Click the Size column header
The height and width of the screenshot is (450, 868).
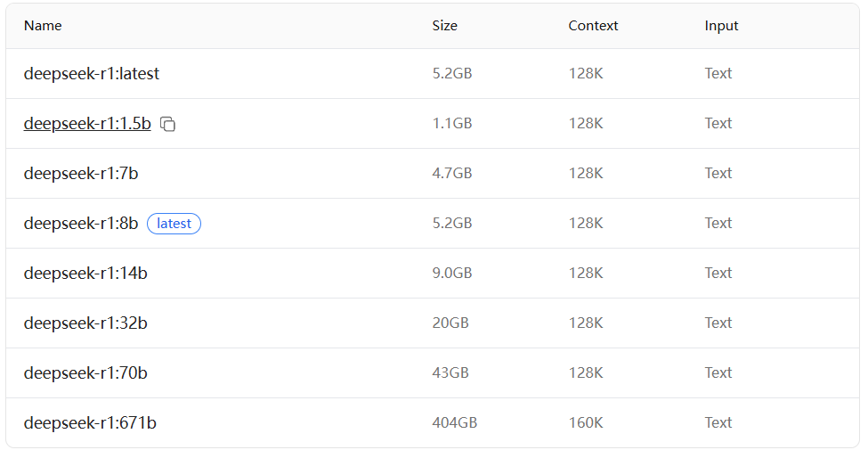444,26
